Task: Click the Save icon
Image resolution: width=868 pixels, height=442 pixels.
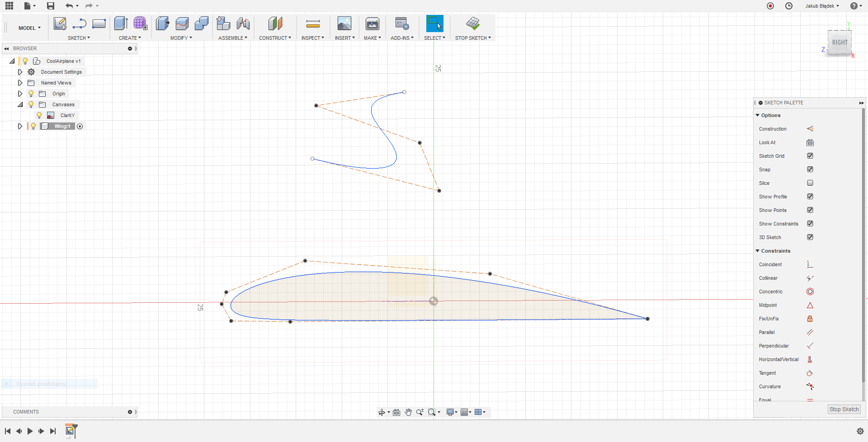Action: (51, 6)
